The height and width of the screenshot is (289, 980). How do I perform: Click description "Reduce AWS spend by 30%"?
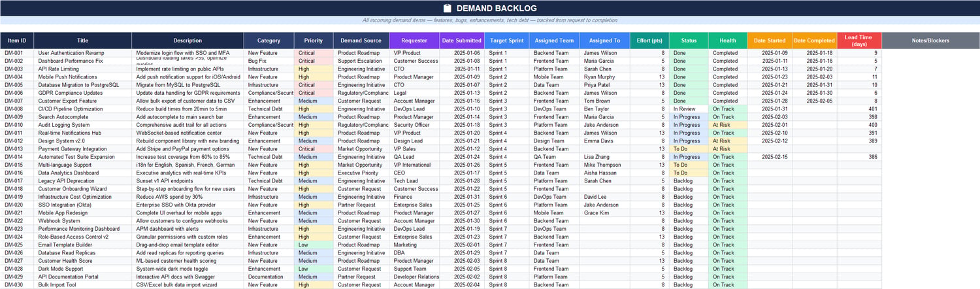pyautogui.click(x=188, y=197)
